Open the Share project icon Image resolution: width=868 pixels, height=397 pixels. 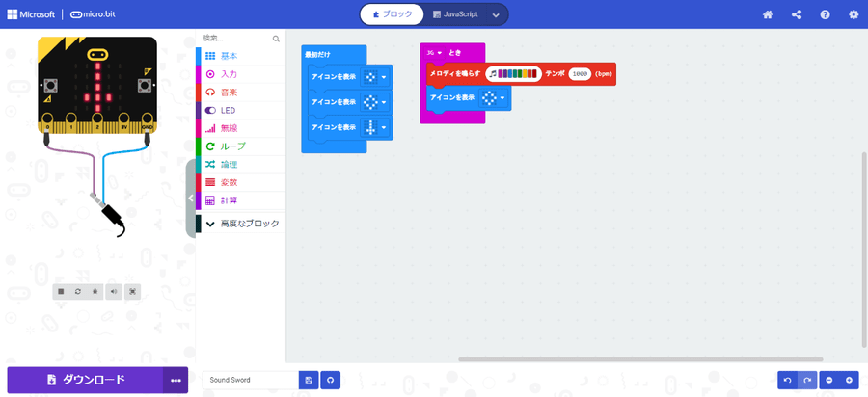pos(796,14)
